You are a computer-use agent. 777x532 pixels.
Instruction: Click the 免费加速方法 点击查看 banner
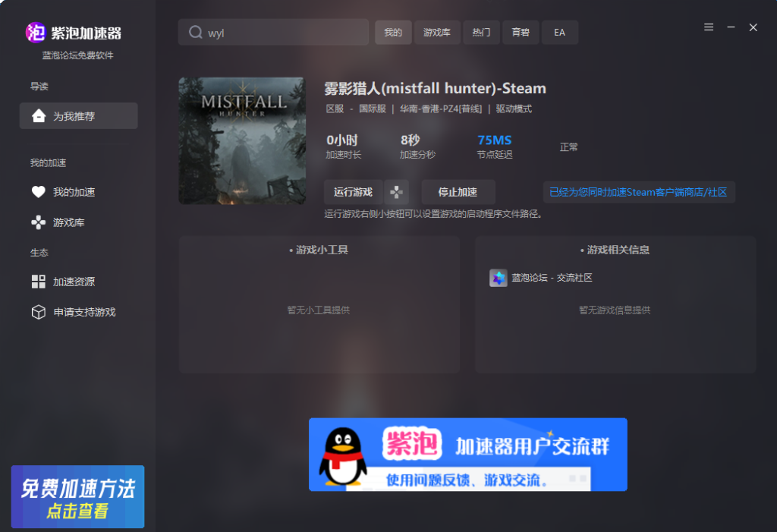tap(78, 496)
